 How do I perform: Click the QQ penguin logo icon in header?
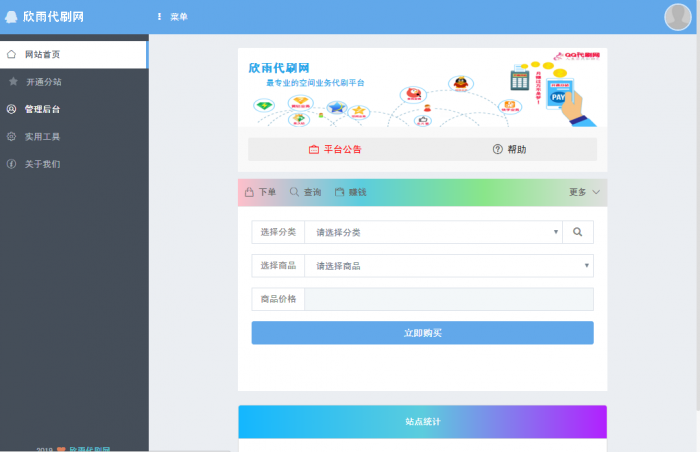(11, 17)
